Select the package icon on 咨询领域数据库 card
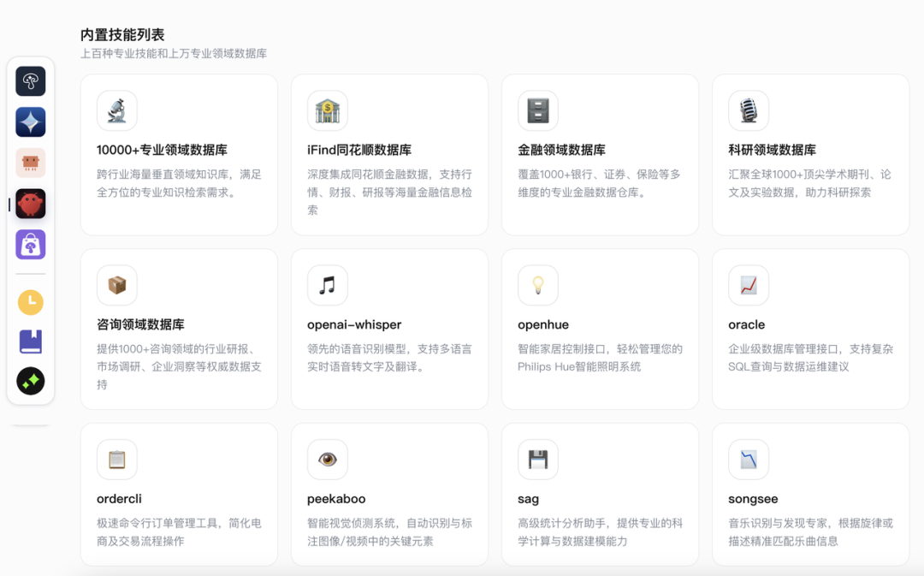924x576 pixels. coord(116,284)
